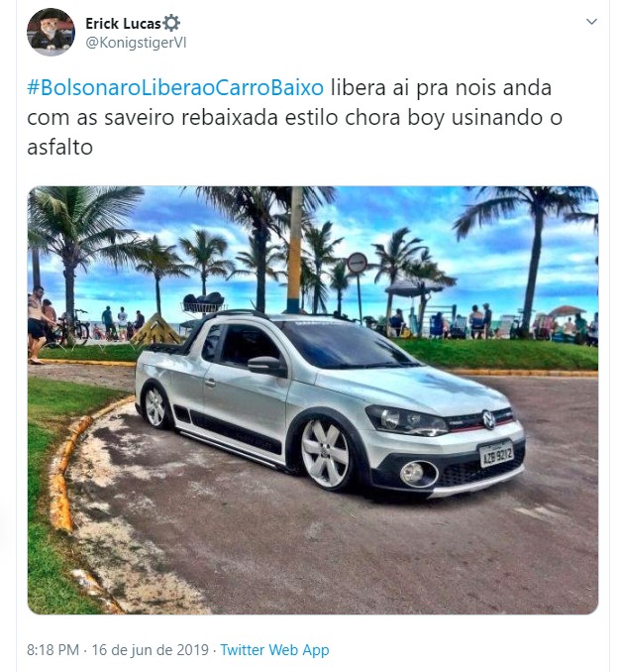Expand the tweet options chevron
Viewport: 621px width, 672px height.
[591, 22]
